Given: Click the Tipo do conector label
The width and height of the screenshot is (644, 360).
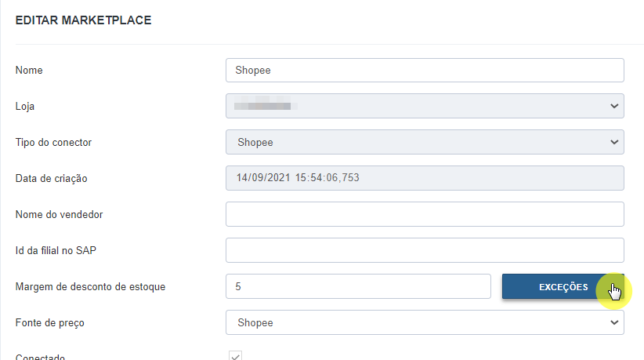Looking at the screenshot, I should 53,143.
